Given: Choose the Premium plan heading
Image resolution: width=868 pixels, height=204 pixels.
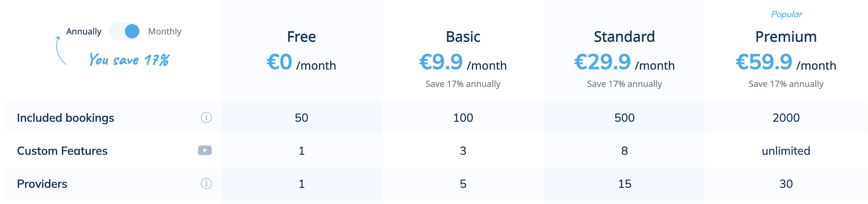Looking at the screenshot, I should click(x=786, y=37).
